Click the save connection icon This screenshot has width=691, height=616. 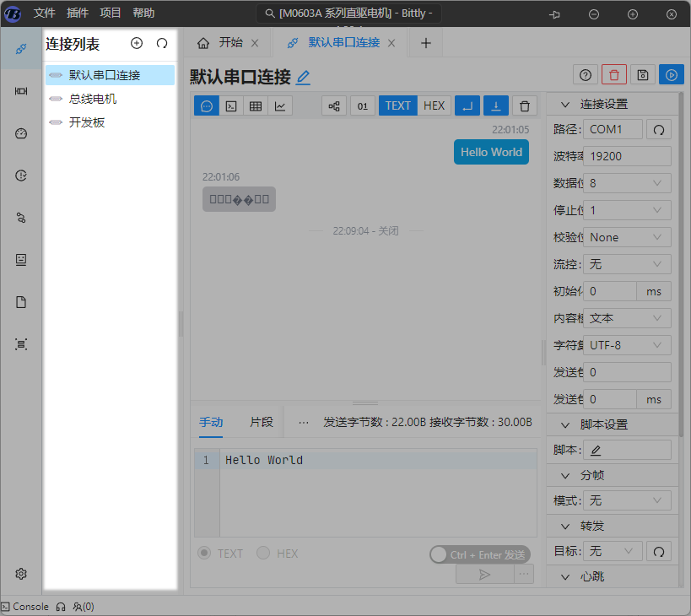pyautogui.click(x=643, y=75)
